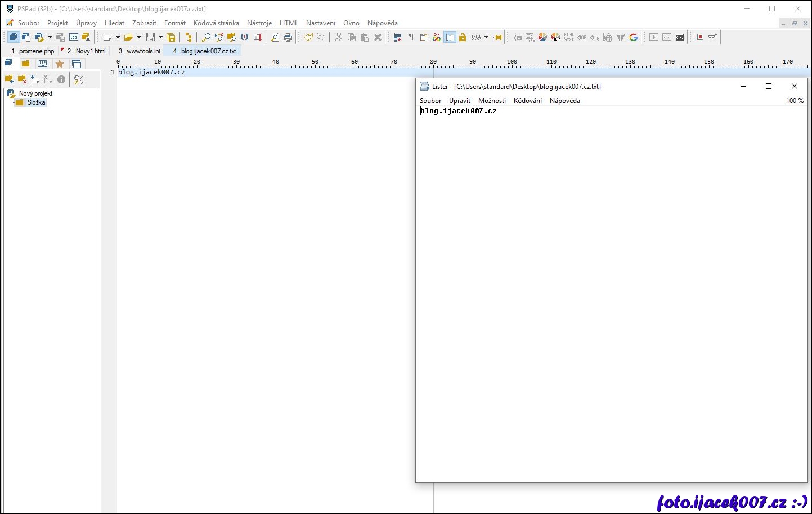Click the Google search icon
Image resolution: width=812 pixels, height=514 pixels.
634,37
